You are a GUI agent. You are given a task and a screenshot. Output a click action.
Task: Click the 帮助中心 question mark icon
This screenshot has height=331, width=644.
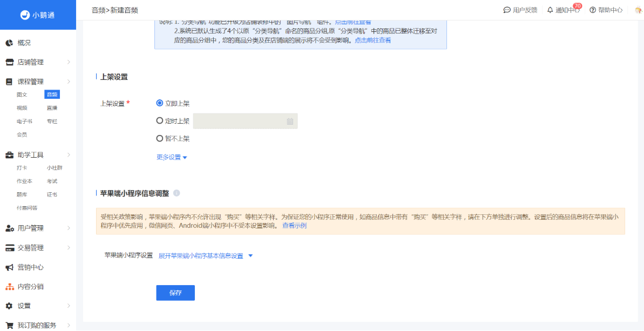(592, 10)
